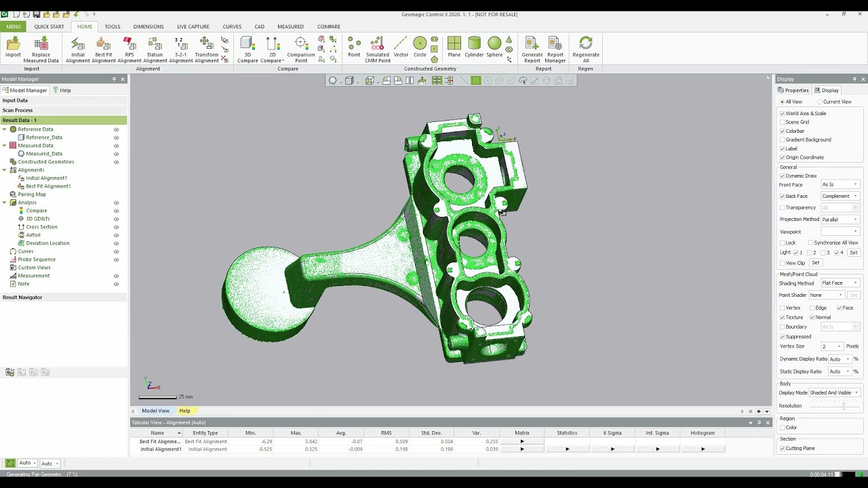Select Cross Section in Analysis tree

[x=41, y=227]
